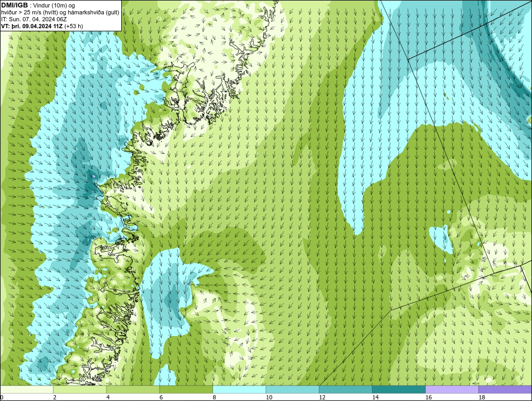Click the 2–4 m/s light green legend swatch
Screen dimensions: 532x401
(x=80, y=389)
